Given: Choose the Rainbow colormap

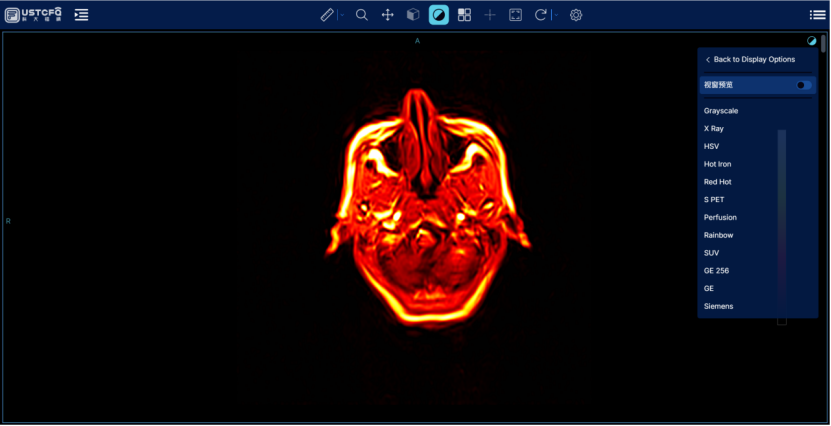Looking at the screenshot, I should tap(718, 235).
